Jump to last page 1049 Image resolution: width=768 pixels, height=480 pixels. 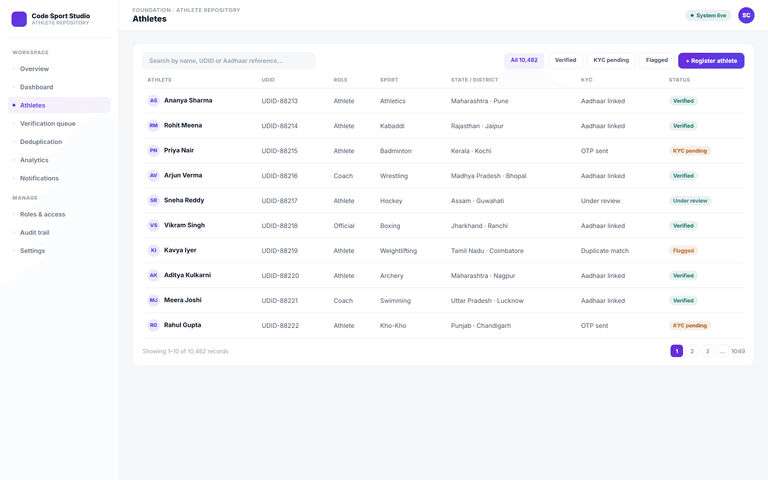(x=738, y=351)
